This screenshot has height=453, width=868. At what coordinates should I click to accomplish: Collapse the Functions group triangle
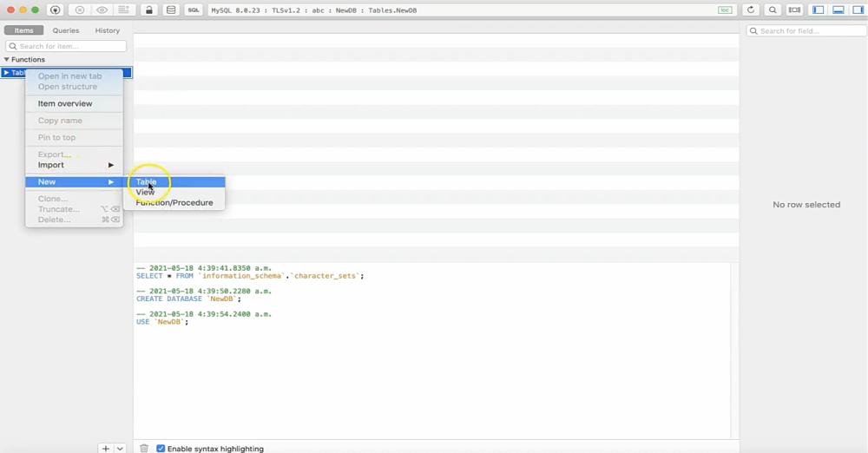7,59
